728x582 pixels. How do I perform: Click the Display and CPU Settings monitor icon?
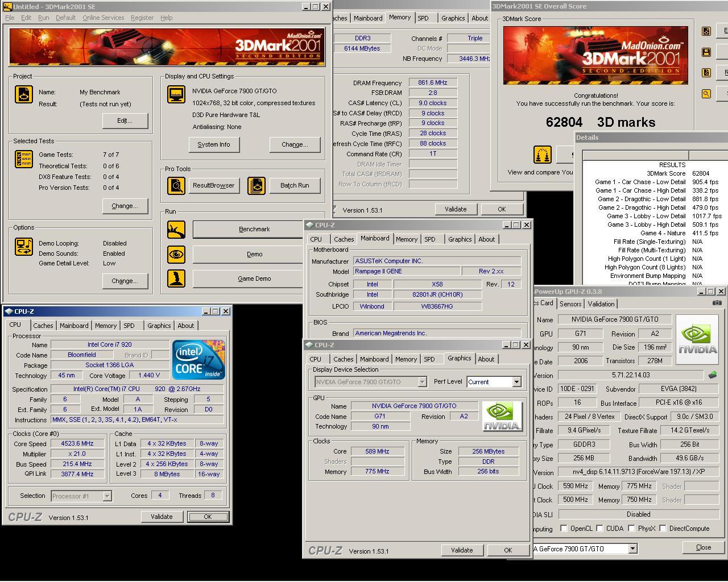(176, 94)
